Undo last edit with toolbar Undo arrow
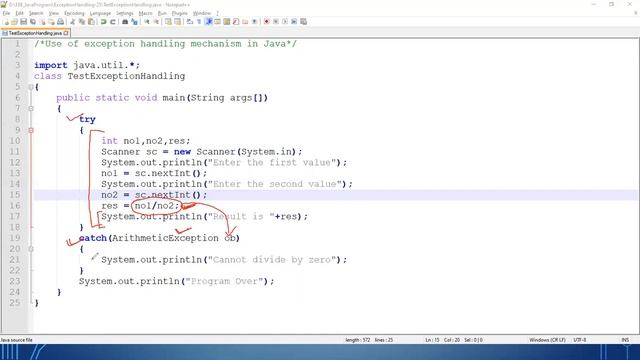Screen dimensions: 640x360 pos(103,22)
